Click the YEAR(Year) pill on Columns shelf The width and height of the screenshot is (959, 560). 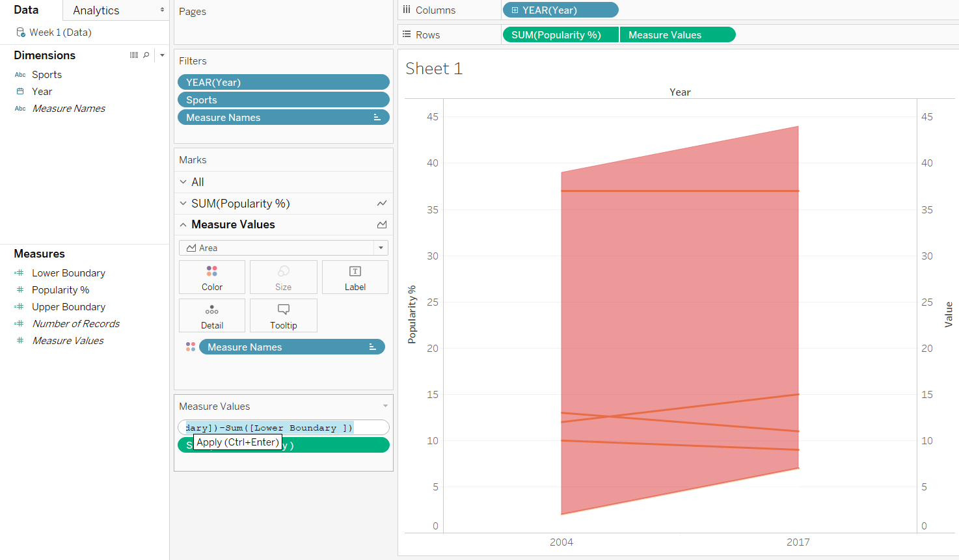pos(560,10)
